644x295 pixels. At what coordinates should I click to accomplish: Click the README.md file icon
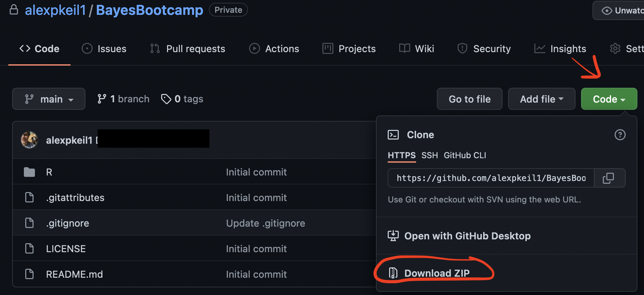tap(29, 274)
